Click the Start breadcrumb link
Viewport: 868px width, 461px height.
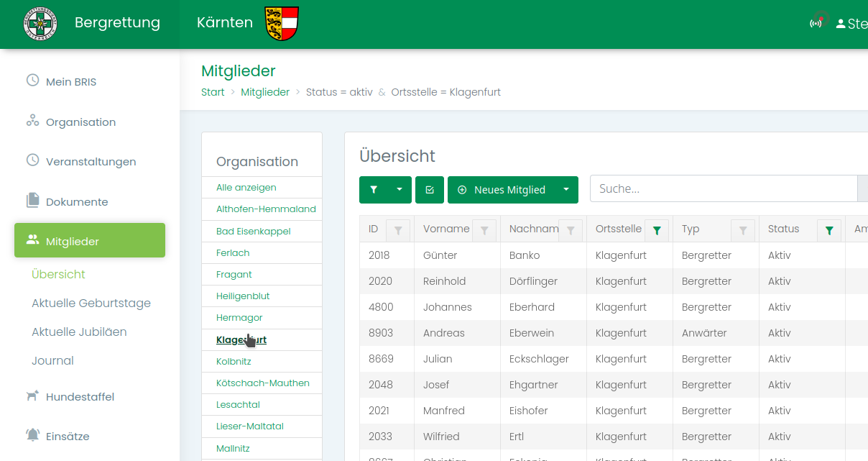tap(213, 92)
